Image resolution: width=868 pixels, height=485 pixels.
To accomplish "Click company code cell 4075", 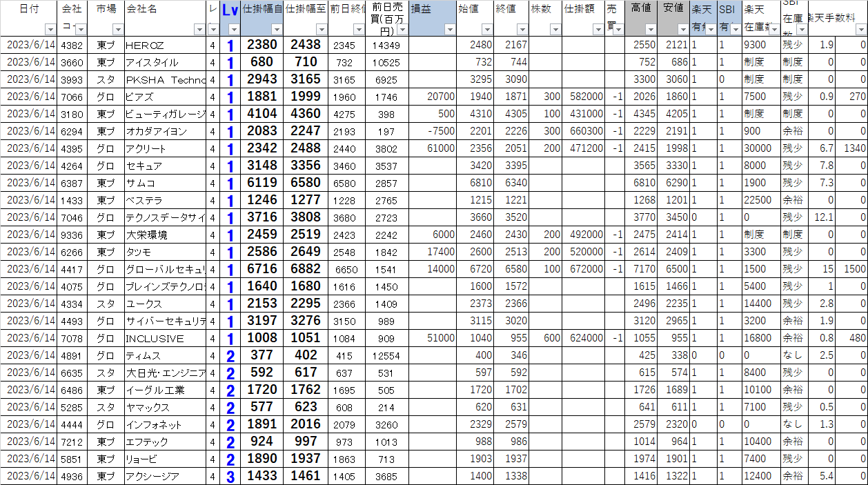I will pos(72,286).
